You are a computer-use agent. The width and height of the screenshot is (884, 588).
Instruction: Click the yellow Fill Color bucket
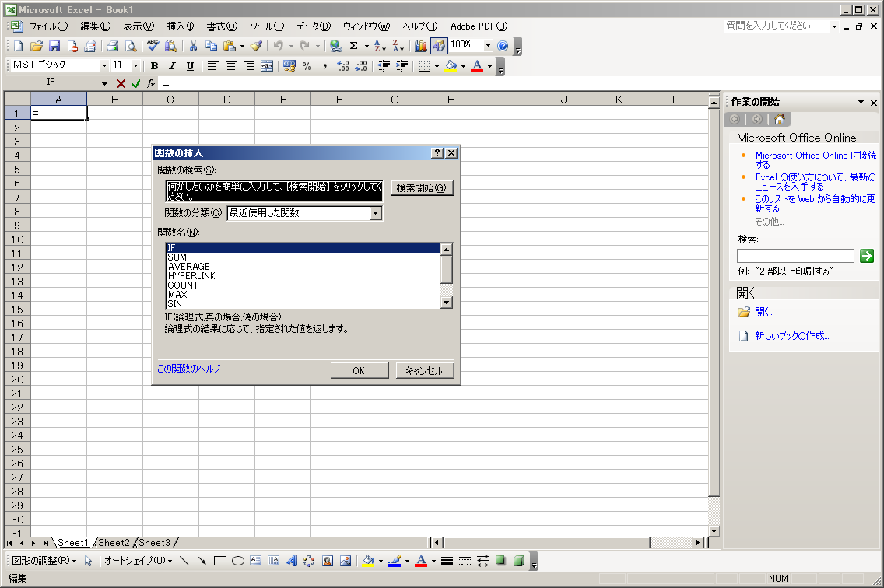[x=451, y=66]
